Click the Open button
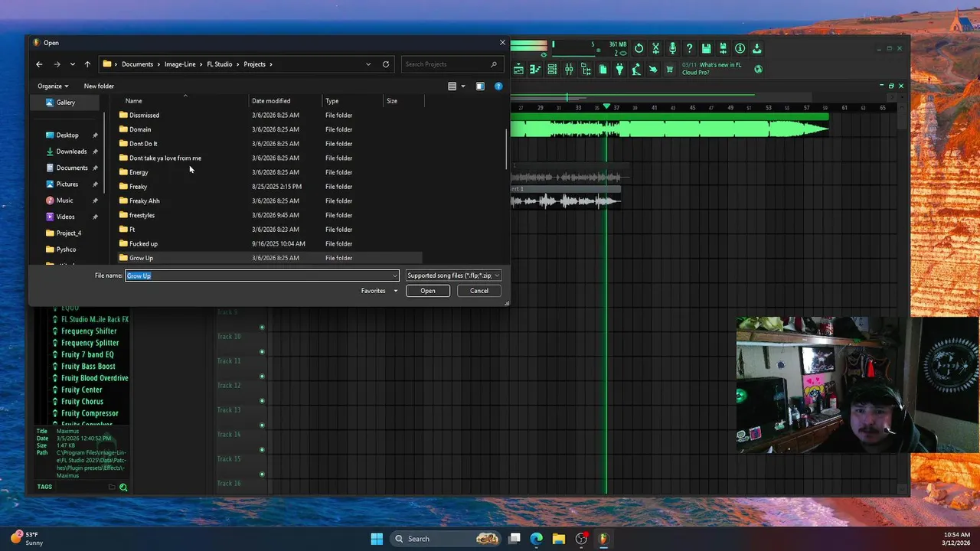 coord(428,291)
